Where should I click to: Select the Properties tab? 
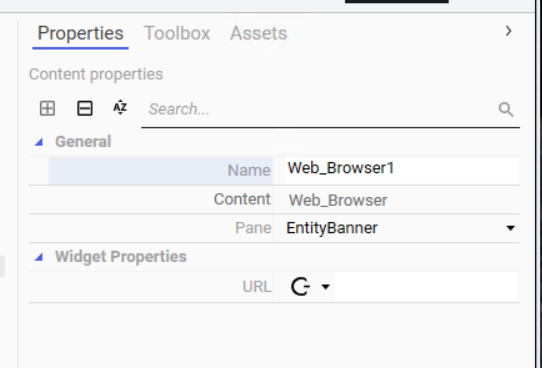tap(80, 33)
